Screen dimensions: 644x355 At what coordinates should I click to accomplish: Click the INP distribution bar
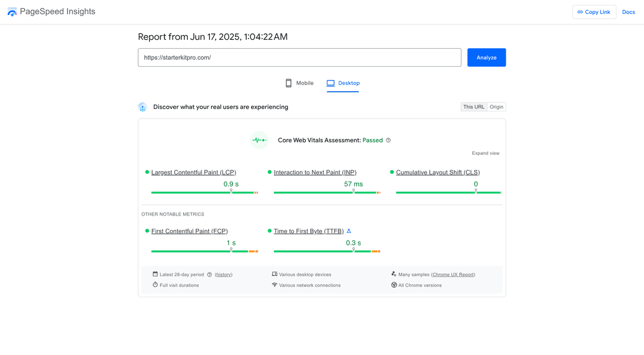tap(327, 192)
